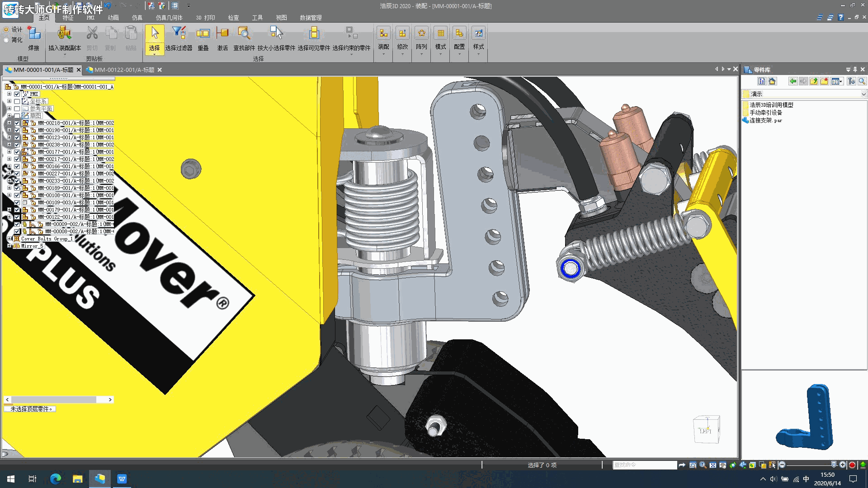
Task: Click the fit view icon in status bar
Action: coord(712,465)
